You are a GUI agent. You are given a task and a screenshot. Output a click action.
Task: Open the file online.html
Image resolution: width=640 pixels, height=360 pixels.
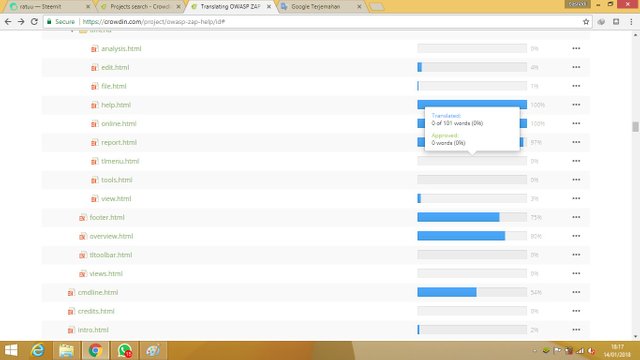click(119, 124)
